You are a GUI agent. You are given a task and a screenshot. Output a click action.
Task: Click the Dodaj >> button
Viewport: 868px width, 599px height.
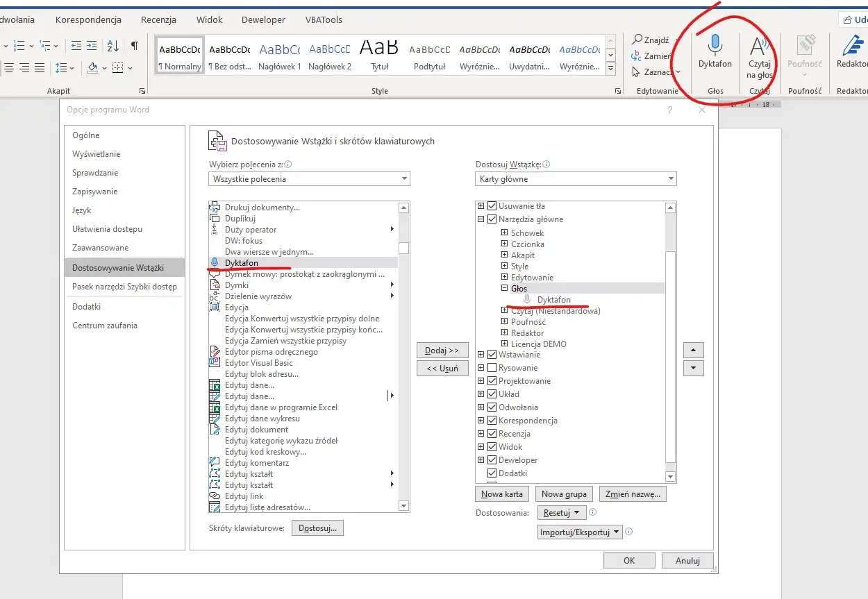pyautogui.click(x=442, y=351)
